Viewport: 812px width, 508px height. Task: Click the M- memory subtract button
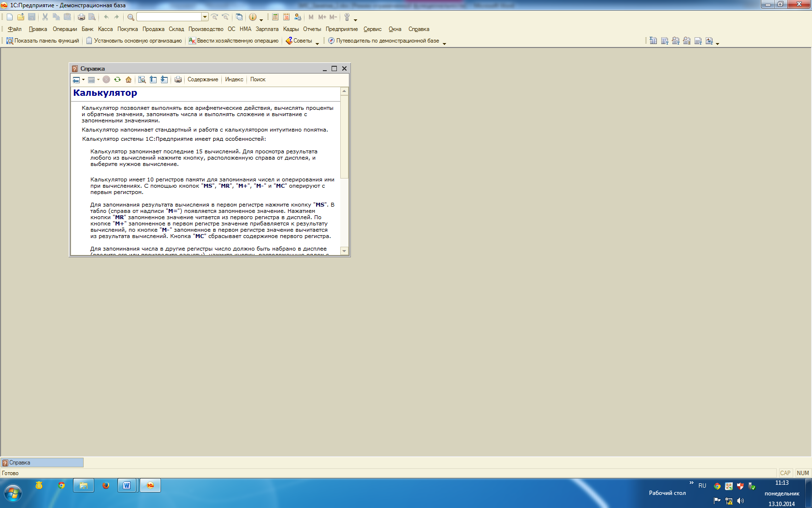coord(333,17)
